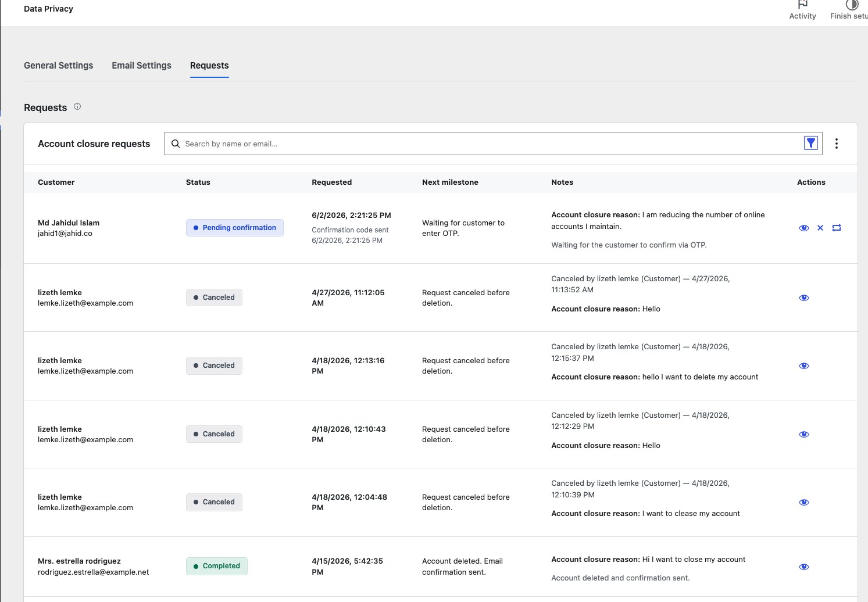Click 'Account deleted. Email confirmation sent.' milestone
The height and width of the screenshot is (602, 868).
[463, 567]
